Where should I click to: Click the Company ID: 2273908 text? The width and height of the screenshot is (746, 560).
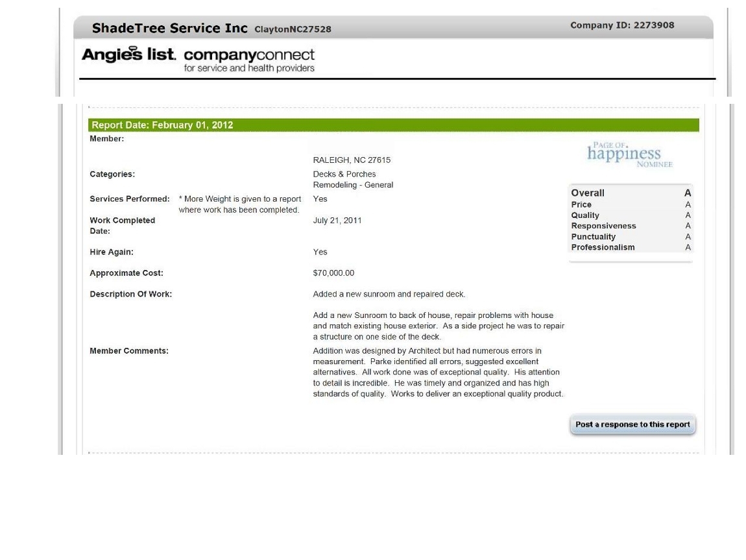point(621,25)
